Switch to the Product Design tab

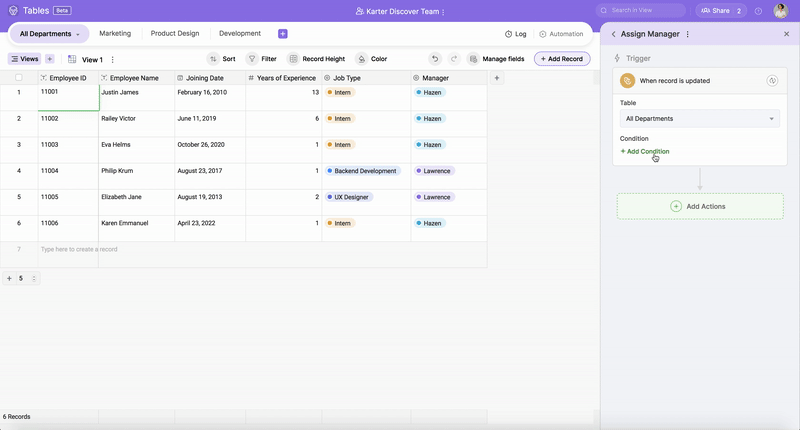pos(174,33)
